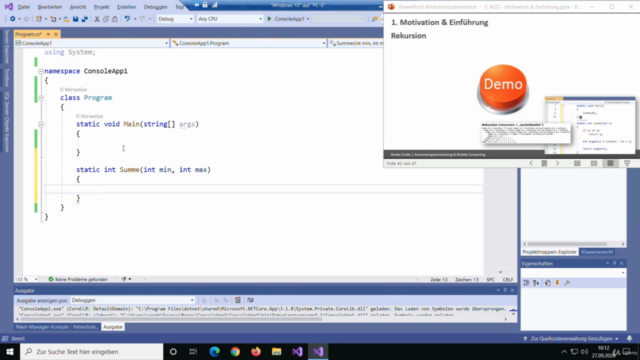The image size is (640, 360).
Task: Switch to the Klassenansicht tab
Action: point(597,252)
